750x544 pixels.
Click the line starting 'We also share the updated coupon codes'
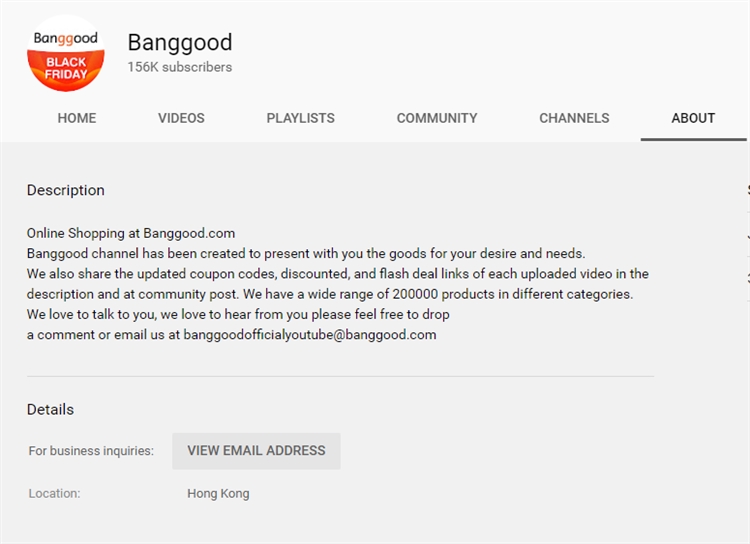pyautogui.click(x=338, y=274)
